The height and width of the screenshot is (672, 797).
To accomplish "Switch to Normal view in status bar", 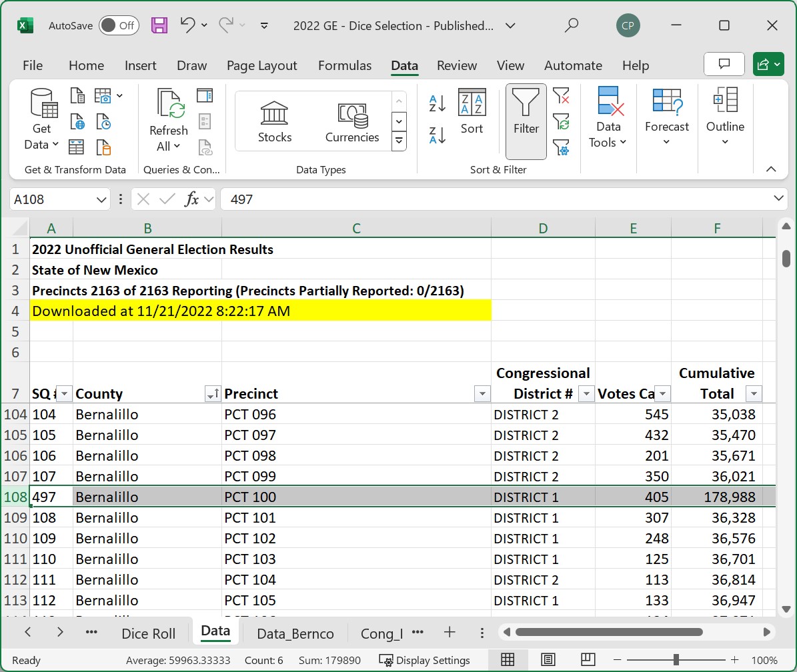I will 508,660.
